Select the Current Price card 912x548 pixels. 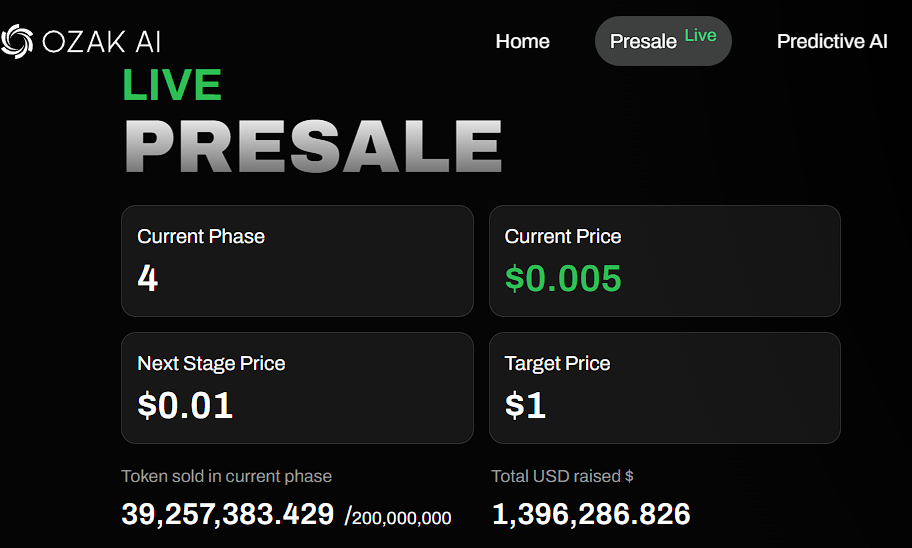tap(664, 261)
